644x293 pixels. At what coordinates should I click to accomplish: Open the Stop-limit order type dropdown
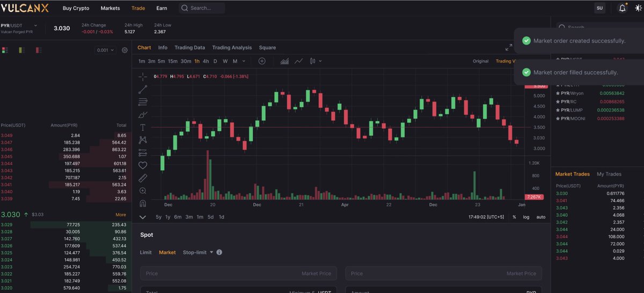coord(198,252)
